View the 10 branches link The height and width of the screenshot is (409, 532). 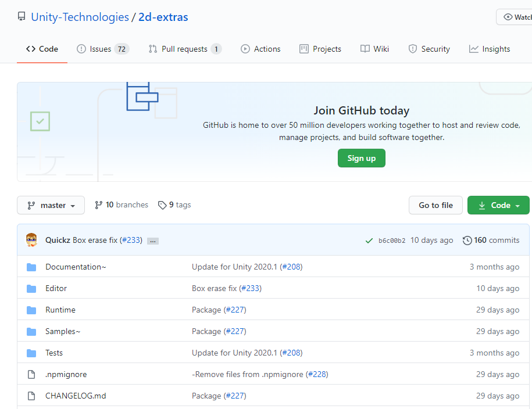click(x=122, y=205)
